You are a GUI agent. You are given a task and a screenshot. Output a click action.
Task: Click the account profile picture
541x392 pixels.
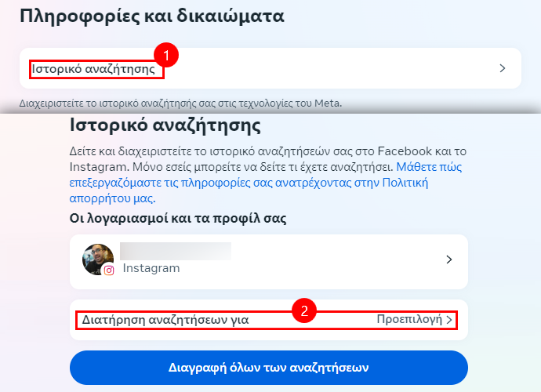point(98,260)
